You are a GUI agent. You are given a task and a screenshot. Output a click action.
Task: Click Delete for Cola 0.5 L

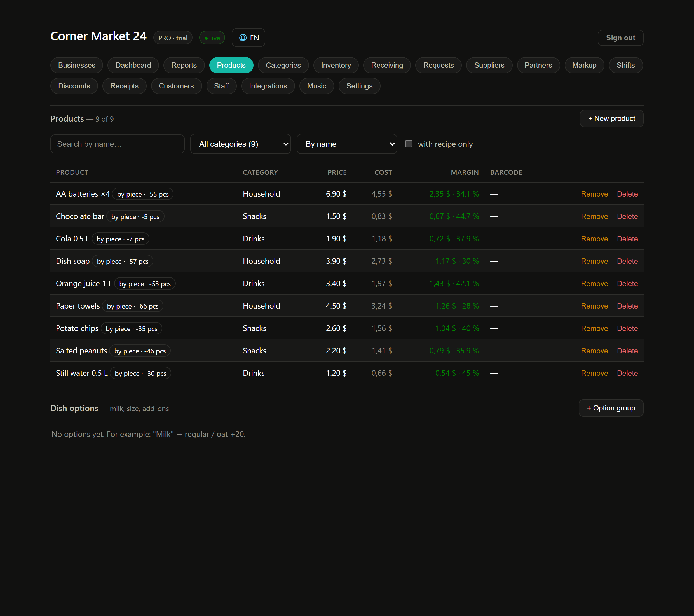click(627, 239)
